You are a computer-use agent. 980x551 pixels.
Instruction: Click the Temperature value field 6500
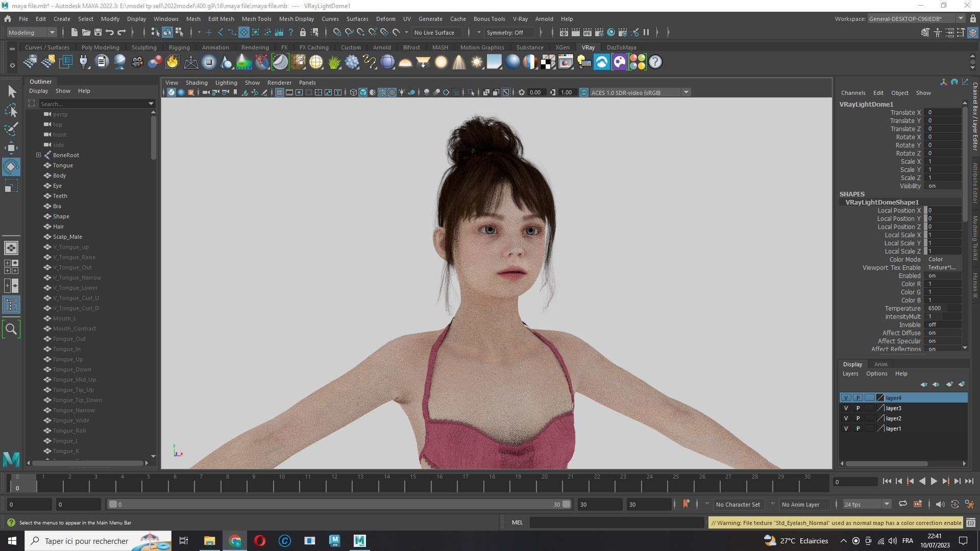coord(942,308)
